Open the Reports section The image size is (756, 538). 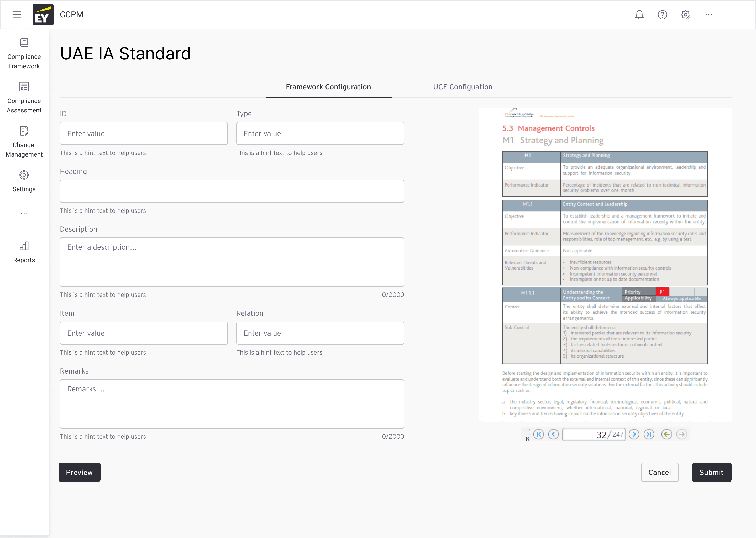pyautogui.click(x=24, y=252)
